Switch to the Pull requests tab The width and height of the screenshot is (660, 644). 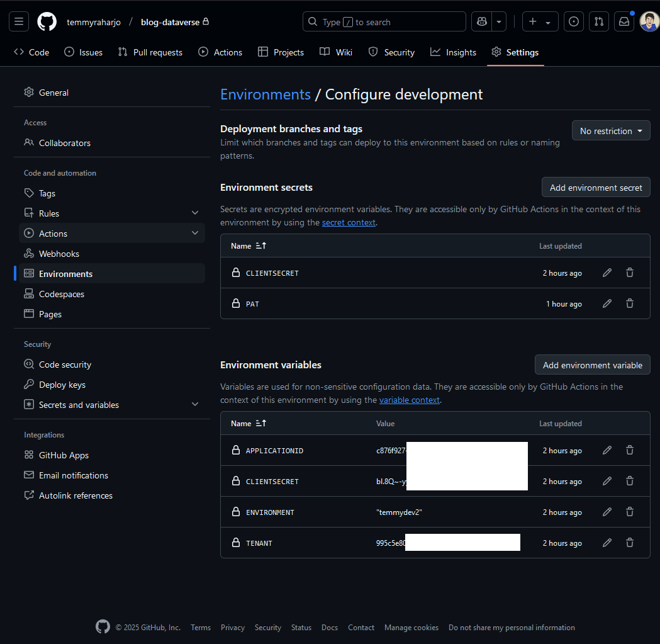[x=150, y=52]
